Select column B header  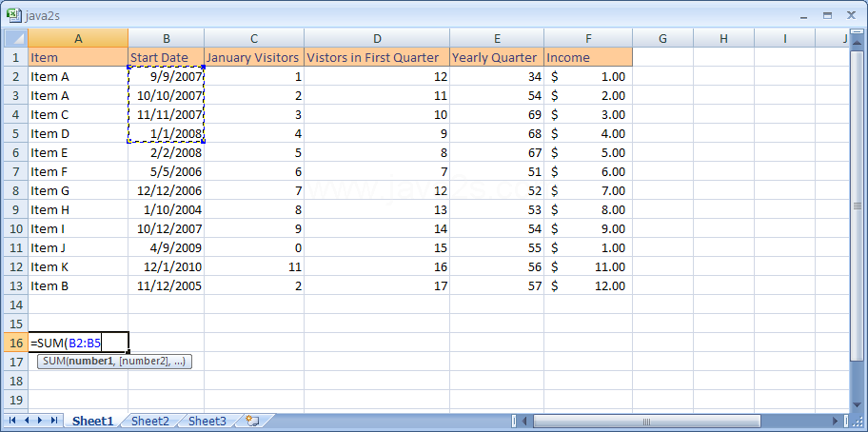(166, 39)
